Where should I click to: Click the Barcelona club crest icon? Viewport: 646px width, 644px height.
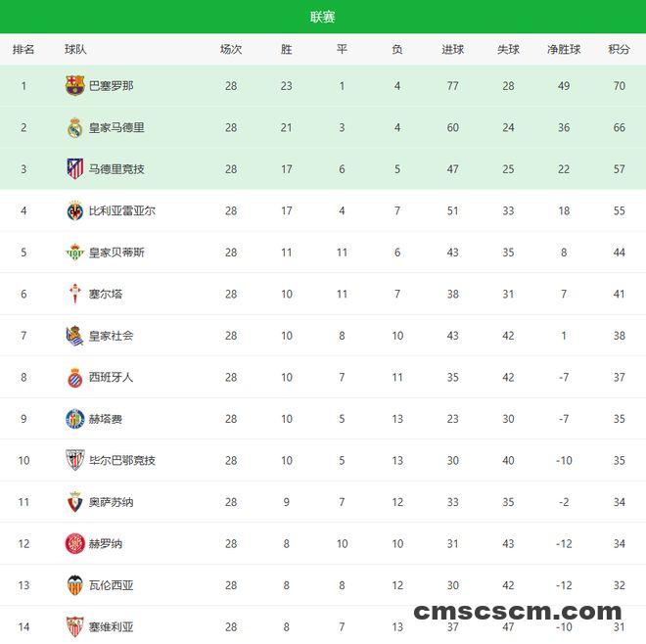pos(74,86)
